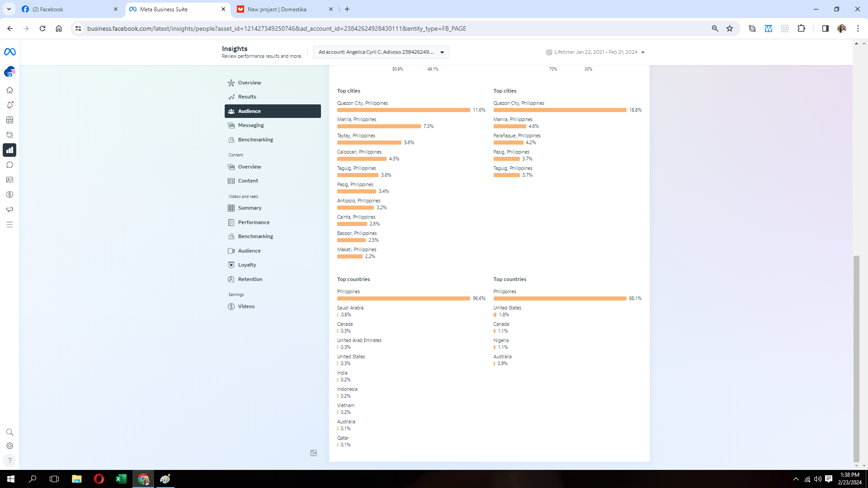Screen dimensions: 868x488
Task: Click Quezon City 11.6% bar
Action: (x=403, y=110)
